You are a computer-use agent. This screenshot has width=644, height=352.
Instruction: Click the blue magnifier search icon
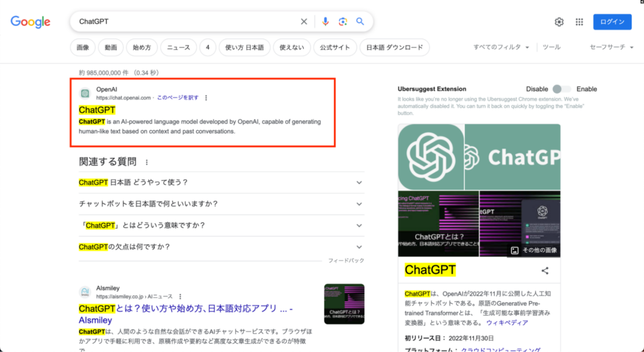pyautogui.click(x=360, y=21)
